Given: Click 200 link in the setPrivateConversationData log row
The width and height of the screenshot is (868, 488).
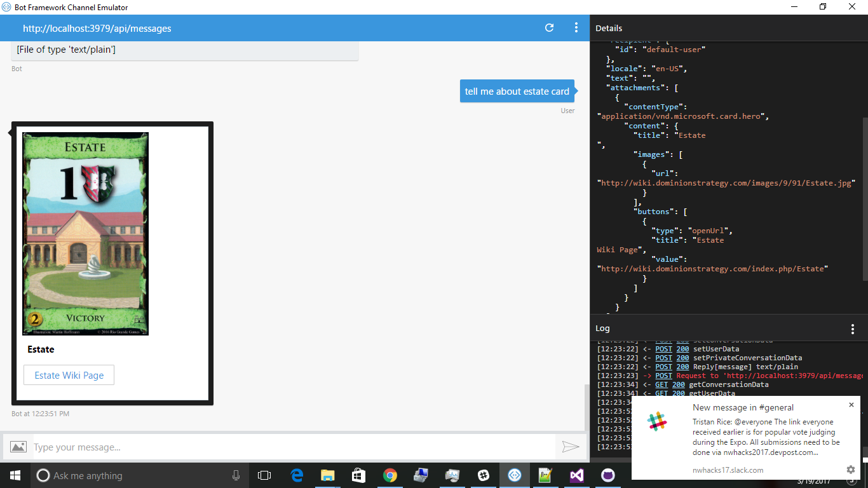Looking at the screenshot, I should [682, 358].
